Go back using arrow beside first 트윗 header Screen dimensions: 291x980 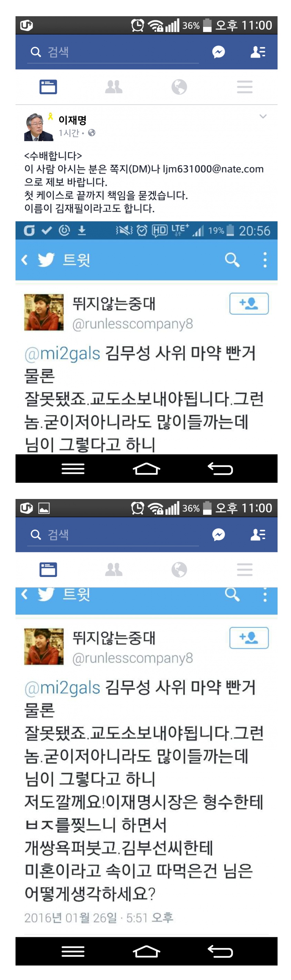click(x=25, y=260)
